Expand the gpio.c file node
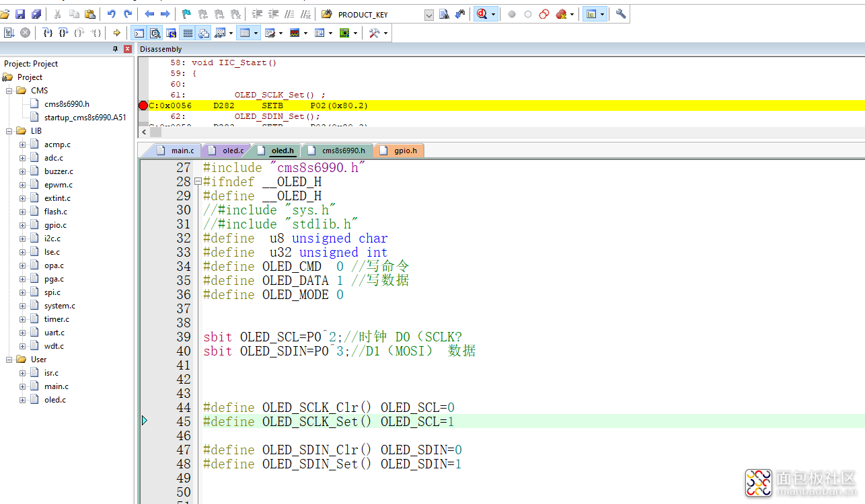This screenshot has width=865, height=504. (23, 225)
